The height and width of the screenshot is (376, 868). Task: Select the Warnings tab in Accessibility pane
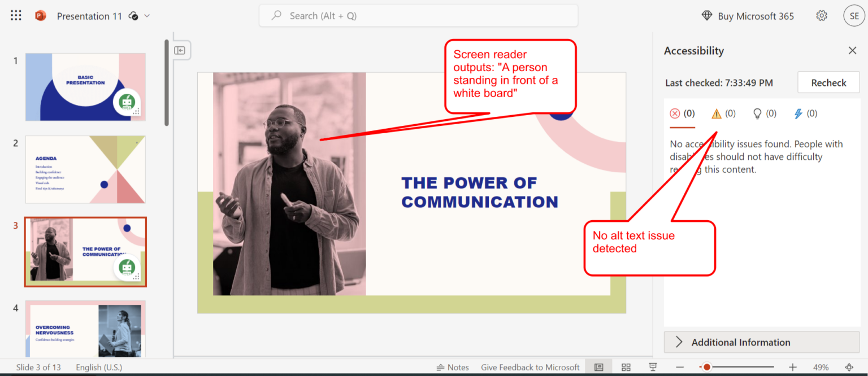coord(723,113)
